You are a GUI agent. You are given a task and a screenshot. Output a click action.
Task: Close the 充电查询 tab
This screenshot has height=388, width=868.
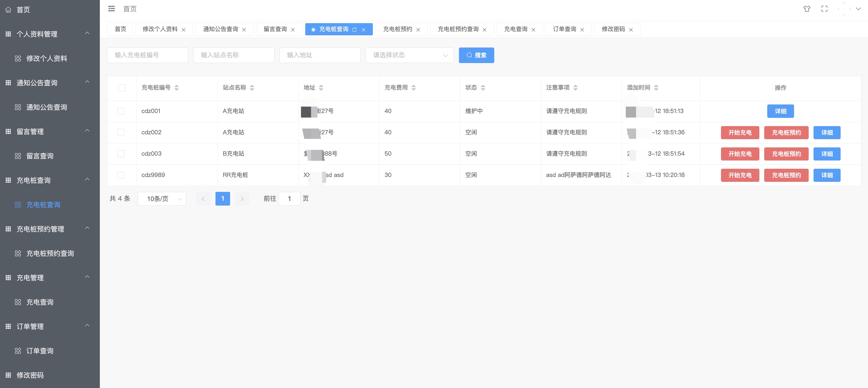(x=534, y=30)
